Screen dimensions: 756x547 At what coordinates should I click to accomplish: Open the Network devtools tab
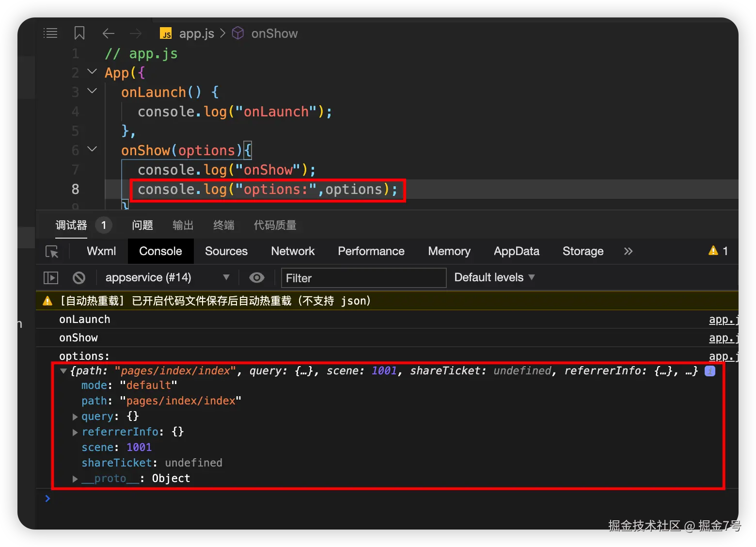(x=293, y=251)
